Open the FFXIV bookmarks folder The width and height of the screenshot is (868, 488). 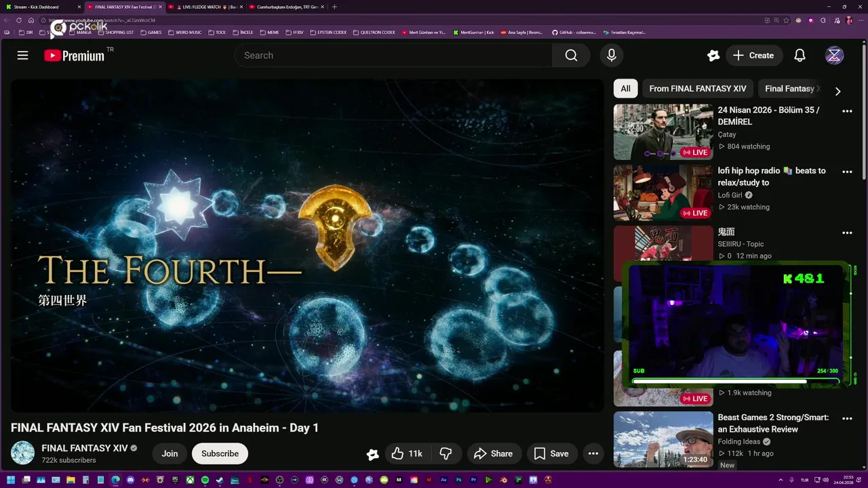point(294,33)
